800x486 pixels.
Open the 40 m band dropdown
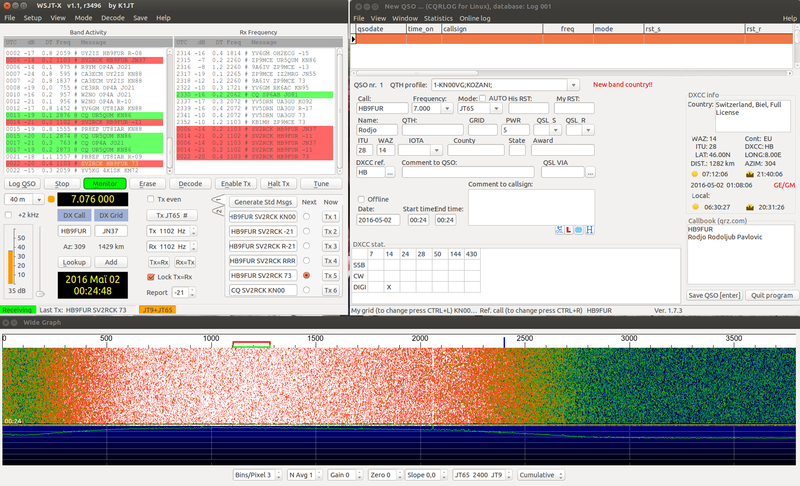tap(39, 199)
